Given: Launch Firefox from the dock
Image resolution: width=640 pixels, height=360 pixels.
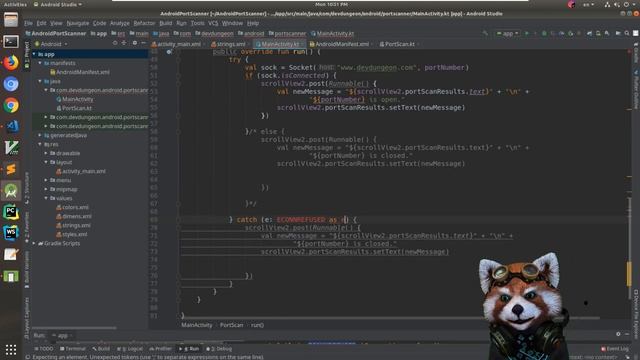Looking at the screenshot, I should 11,62.
